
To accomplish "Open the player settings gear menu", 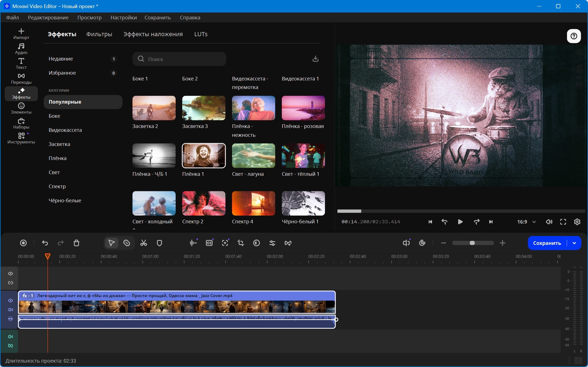I will [x=577, y=222].
